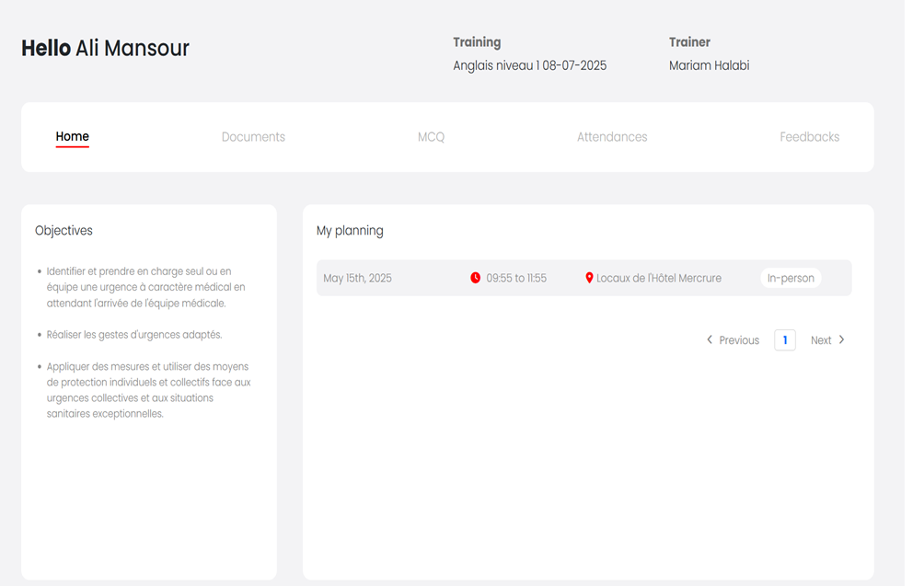Click the red location pin icon

point(589,278)
